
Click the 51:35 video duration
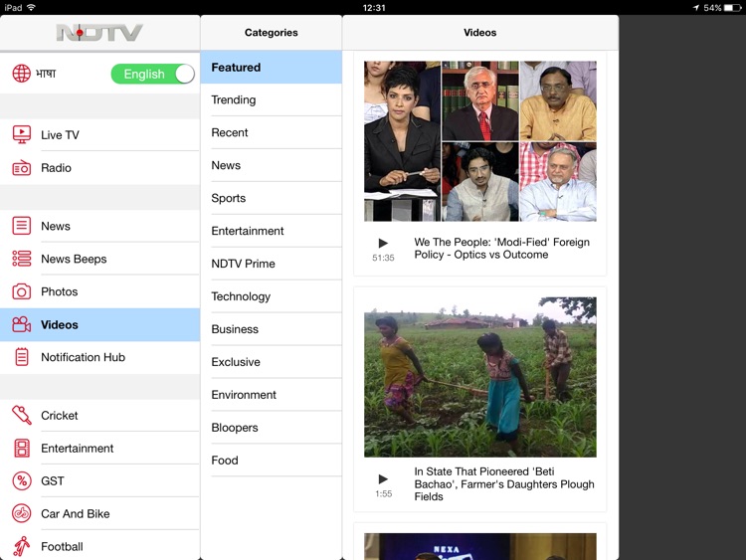383,258
